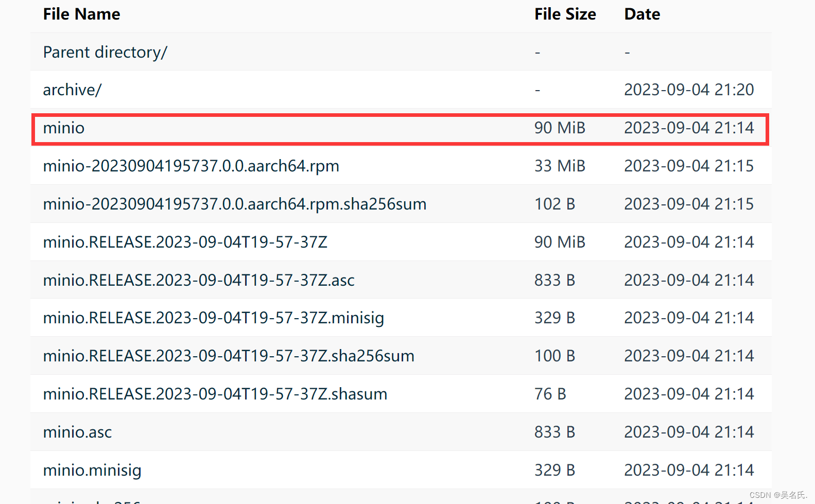Click minio.RELEASE.2023-09-04T19-57-37Z file

(185, 242)
